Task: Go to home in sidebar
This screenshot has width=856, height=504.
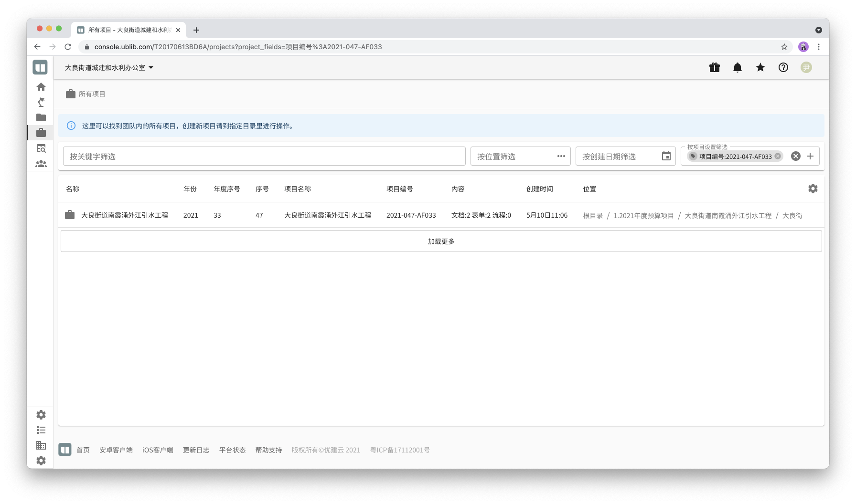Action: (41, 87)
